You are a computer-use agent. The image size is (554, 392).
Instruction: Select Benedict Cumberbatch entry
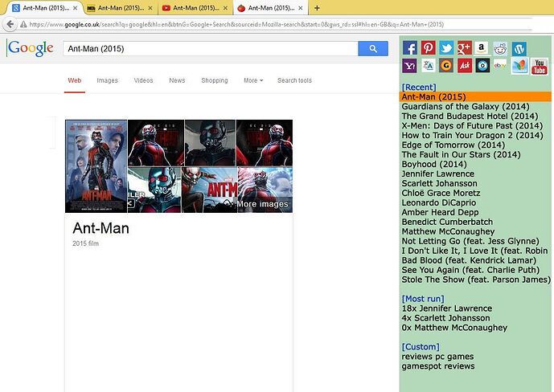[447, 222]
